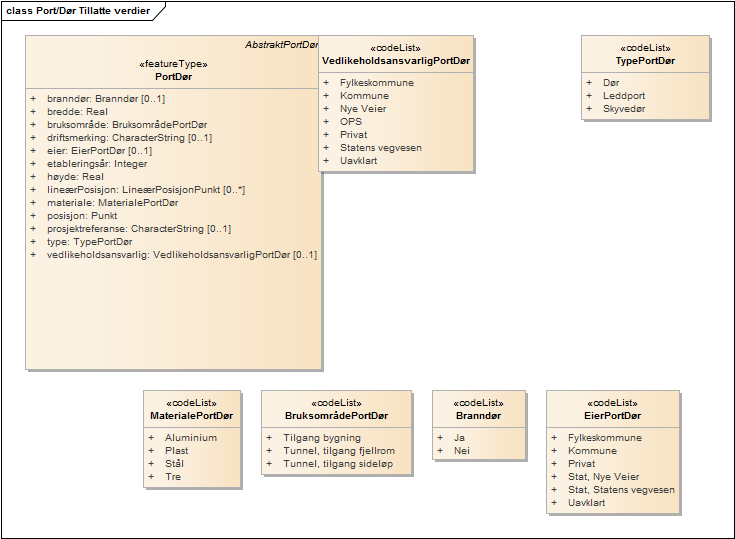Select the 'Skyvedør' value in TypePortDør
Screen dimensions: 735x539
(x=624, y=109)
